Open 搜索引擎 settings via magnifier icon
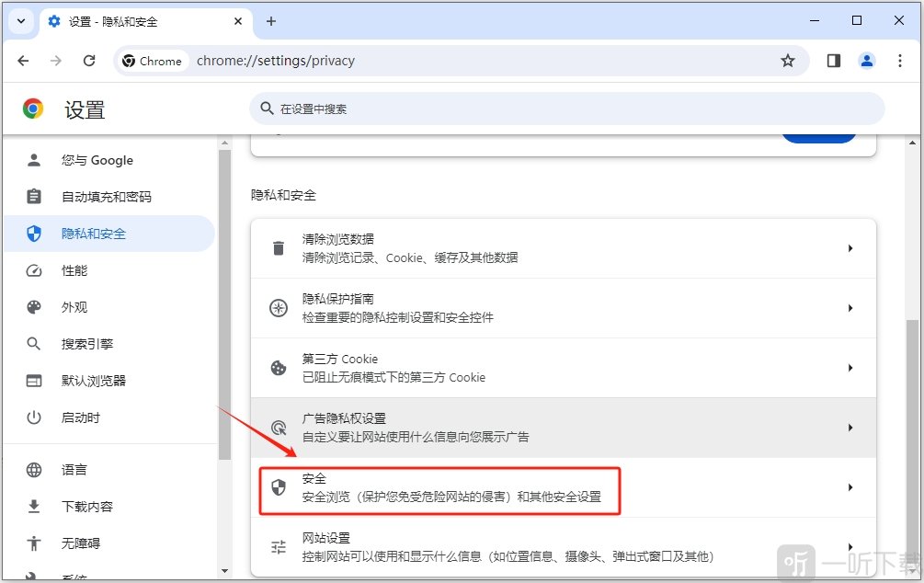Image resolution: width=924 pixels, height=583 pixels. pos(34,344)
